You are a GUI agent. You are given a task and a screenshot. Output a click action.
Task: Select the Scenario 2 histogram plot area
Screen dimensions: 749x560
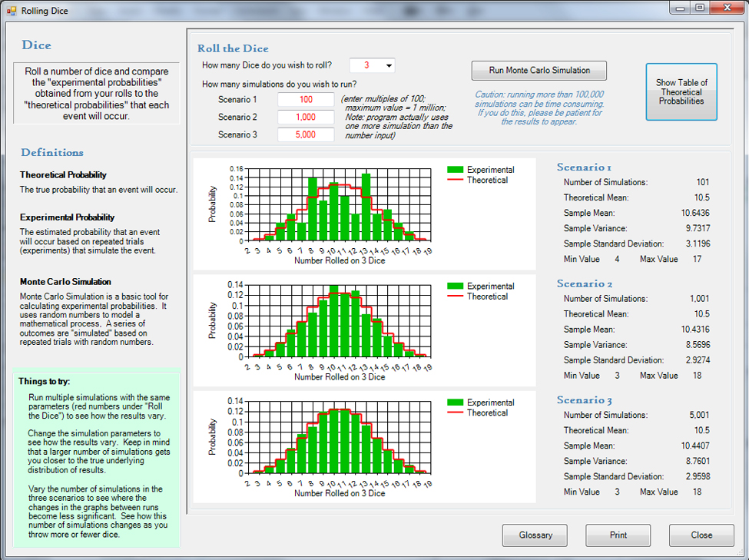click(338, 320)
